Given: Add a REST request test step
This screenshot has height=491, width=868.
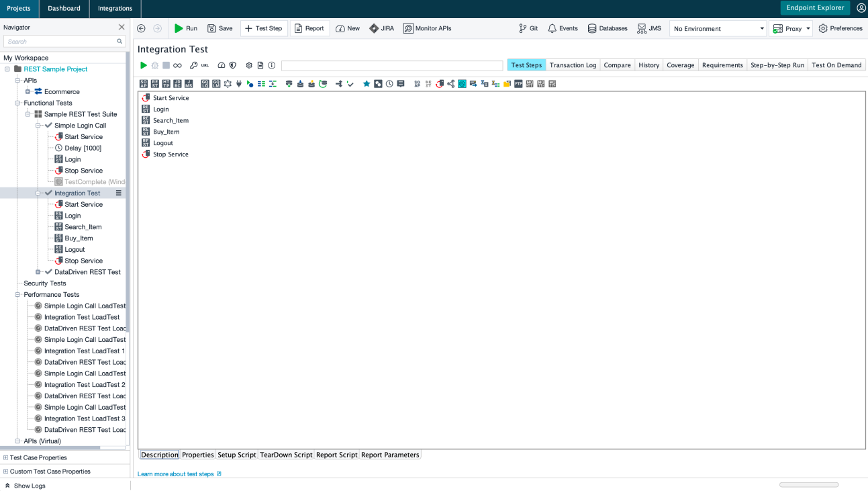Looking at the screenshot, I should click(x=154, y=83).
